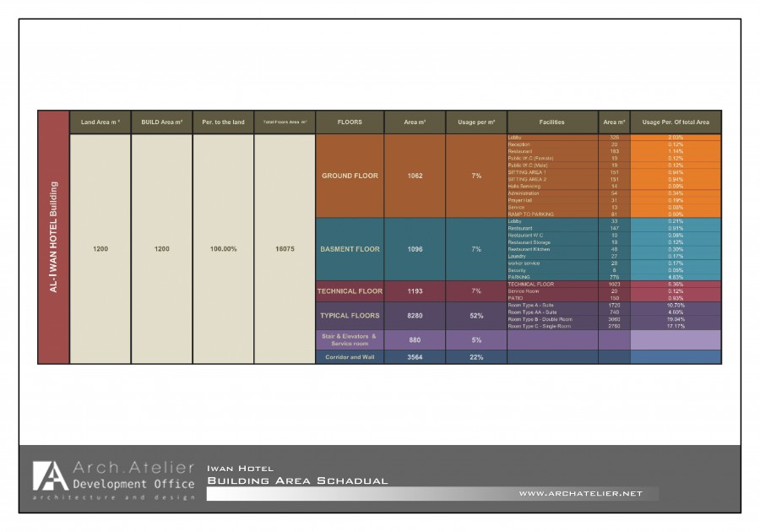Image resolution: width=760 pixels, height=532 pixels.
Task: Click the total floors area value 16075
Action: coord(285,249)
